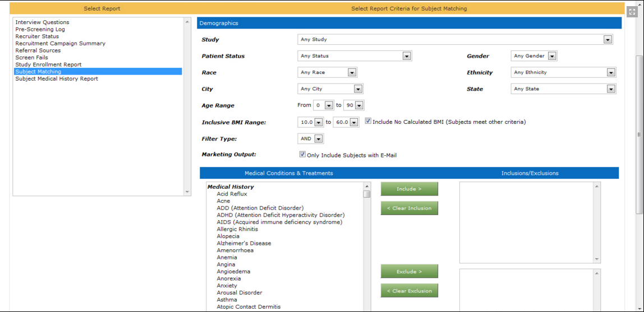Toggle Only Include Subjects with E-Mail checkbox
This screenshot has width=644, height=312.
(x=303, y=155)
